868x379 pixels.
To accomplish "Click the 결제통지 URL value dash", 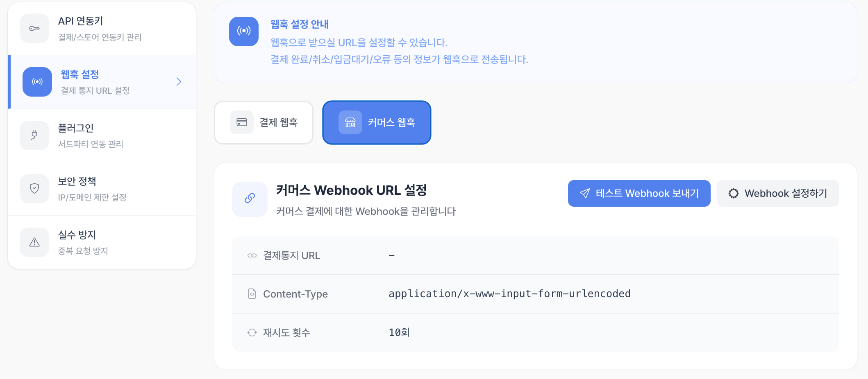I will (392, 255).
